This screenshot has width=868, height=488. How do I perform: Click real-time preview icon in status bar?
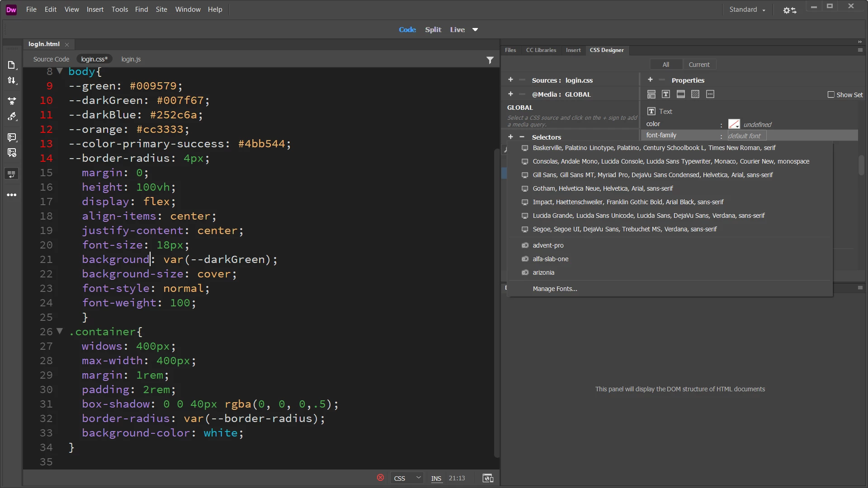488,478
